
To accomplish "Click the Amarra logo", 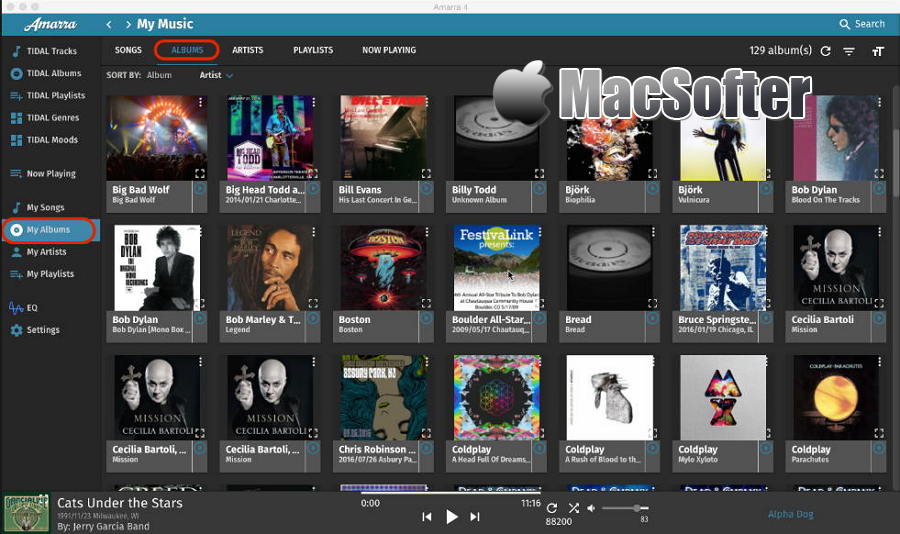I will click(50, 24).
